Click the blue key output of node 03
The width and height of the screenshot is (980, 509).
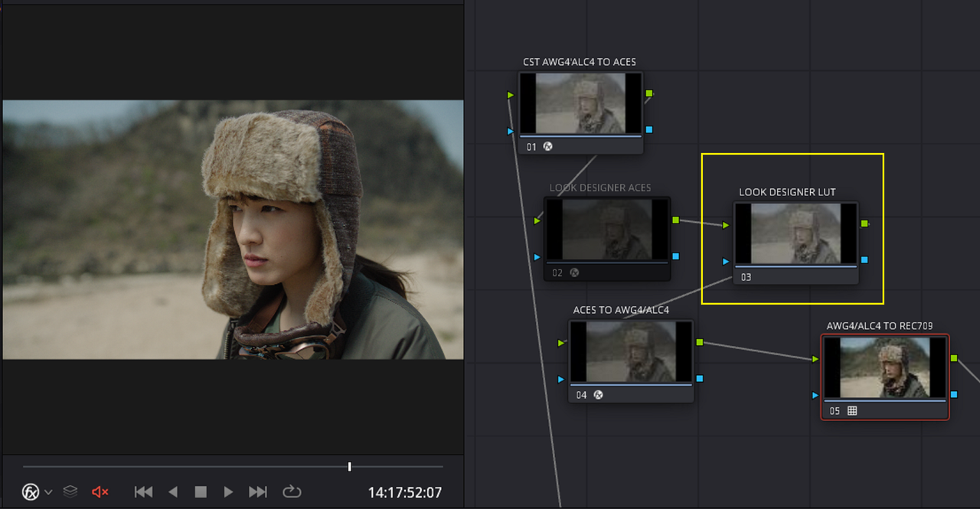tap(864, 260)
